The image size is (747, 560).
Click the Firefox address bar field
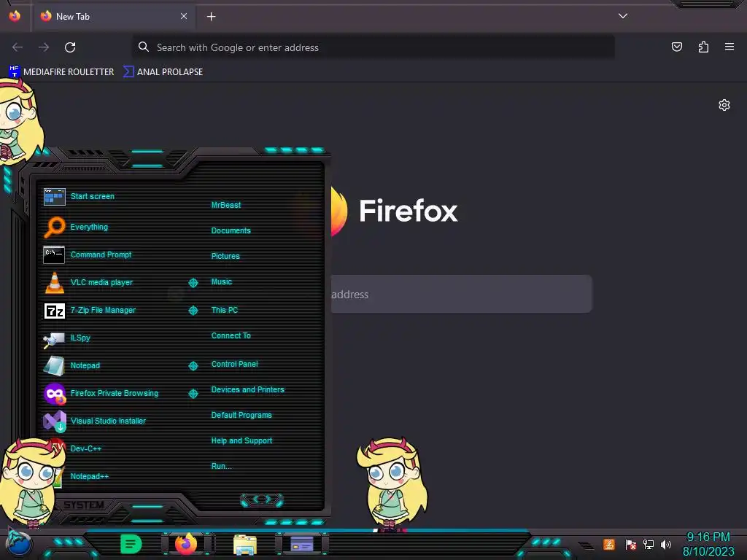(373, 47)
